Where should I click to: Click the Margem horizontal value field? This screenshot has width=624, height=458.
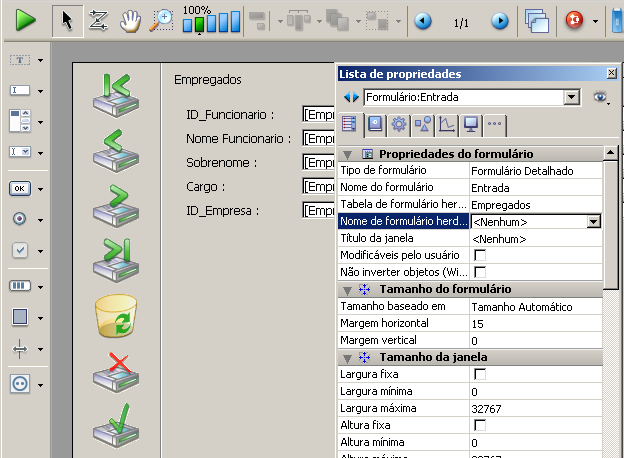[535, 323]
